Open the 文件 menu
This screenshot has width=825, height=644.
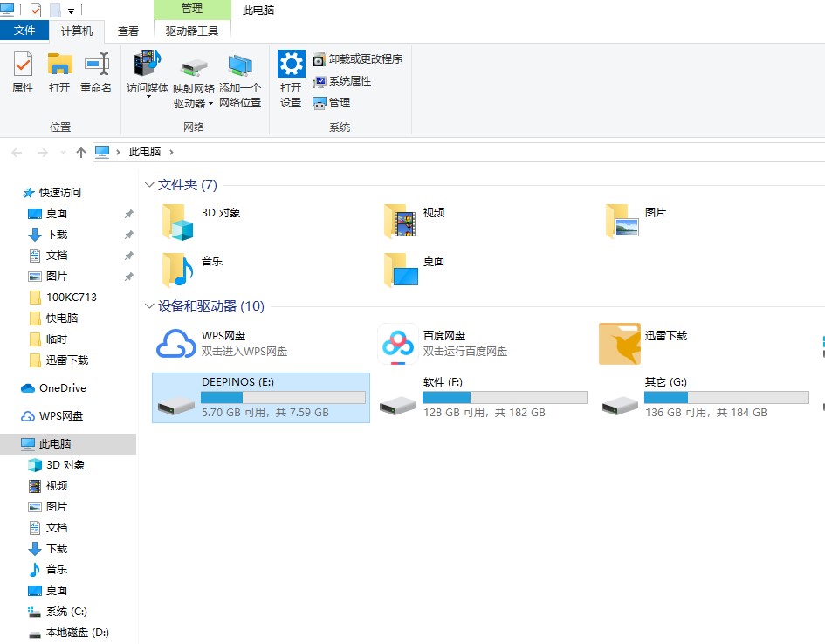[x=24, y=29]
